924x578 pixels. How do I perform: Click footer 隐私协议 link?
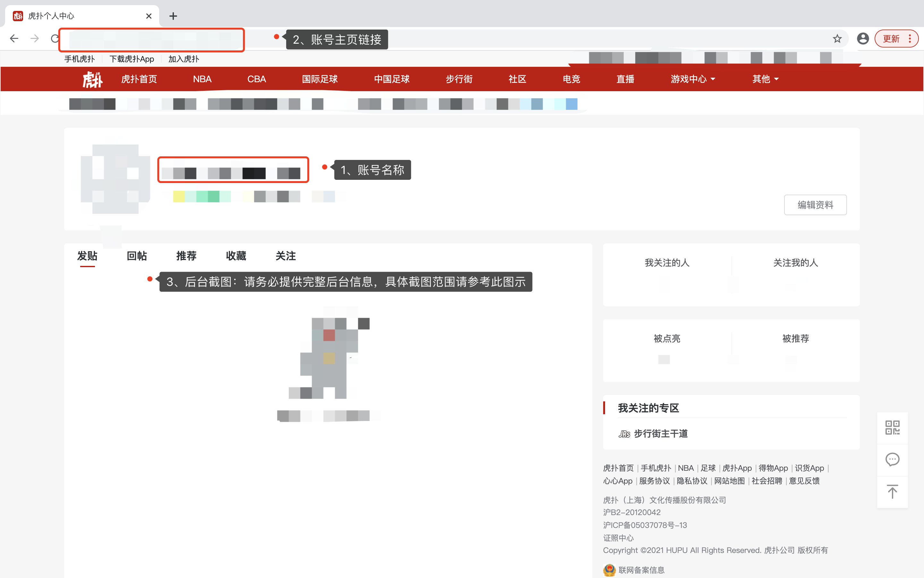692,481
